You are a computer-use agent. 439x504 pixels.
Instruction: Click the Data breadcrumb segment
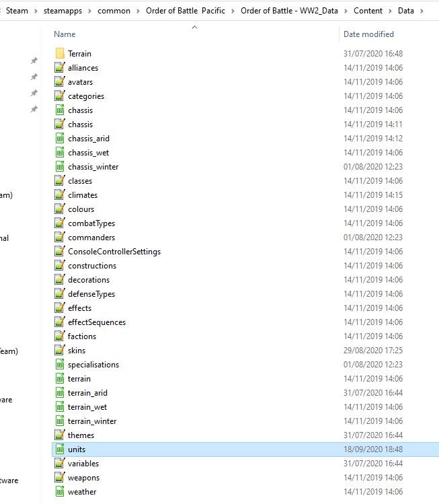tap(405, 11)
